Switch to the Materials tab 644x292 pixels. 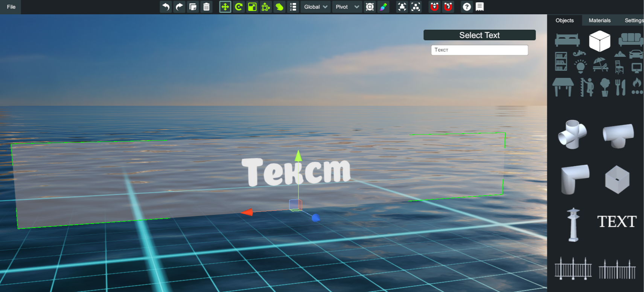click(x=600, y=20)
